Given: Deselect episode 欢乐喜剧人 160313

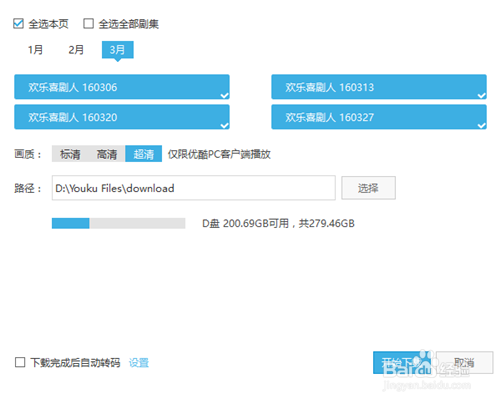Looking at the screenshot, I should 379,87.
